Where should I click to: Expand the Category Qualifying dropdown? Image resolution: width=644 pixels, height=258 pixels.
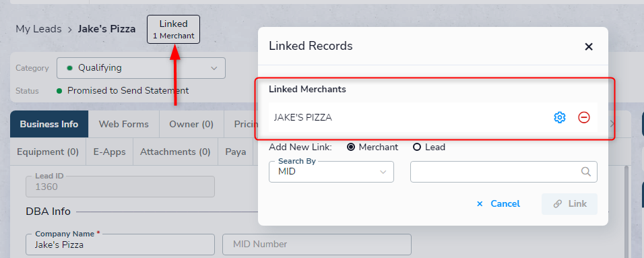click(x=141, y=68)
